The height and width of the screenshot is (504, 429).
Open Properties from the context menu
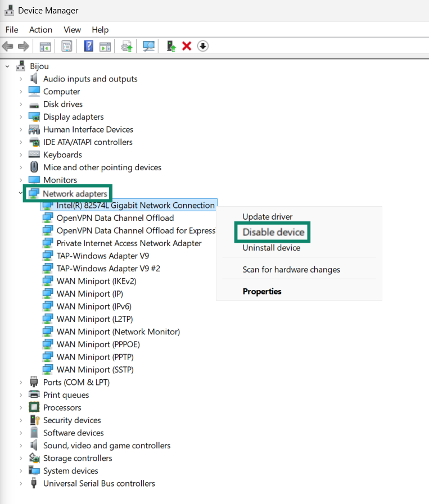point(262,291)
